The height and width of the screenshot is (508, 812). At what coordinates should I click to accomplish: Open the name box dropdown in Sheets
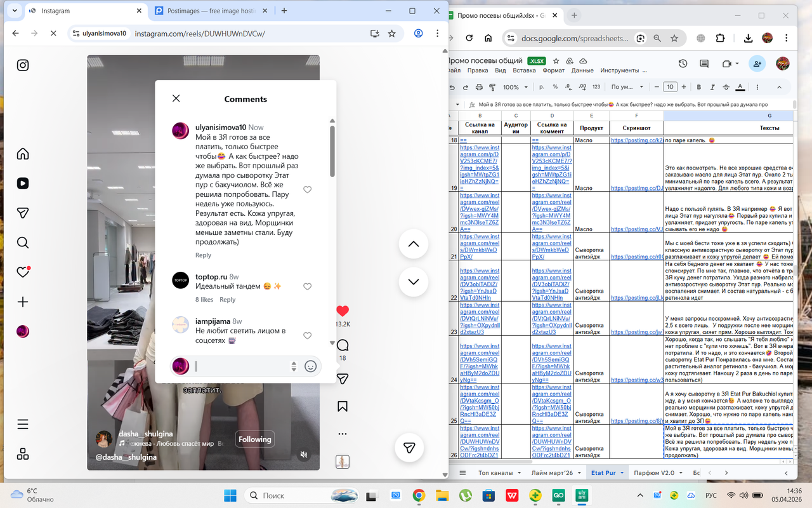[x=458, y=105]
